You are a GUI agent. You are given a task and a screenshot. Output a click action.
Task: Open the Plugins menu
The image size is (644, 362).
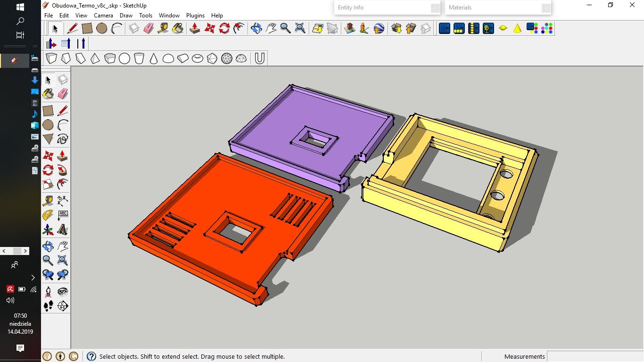point(195,16)
